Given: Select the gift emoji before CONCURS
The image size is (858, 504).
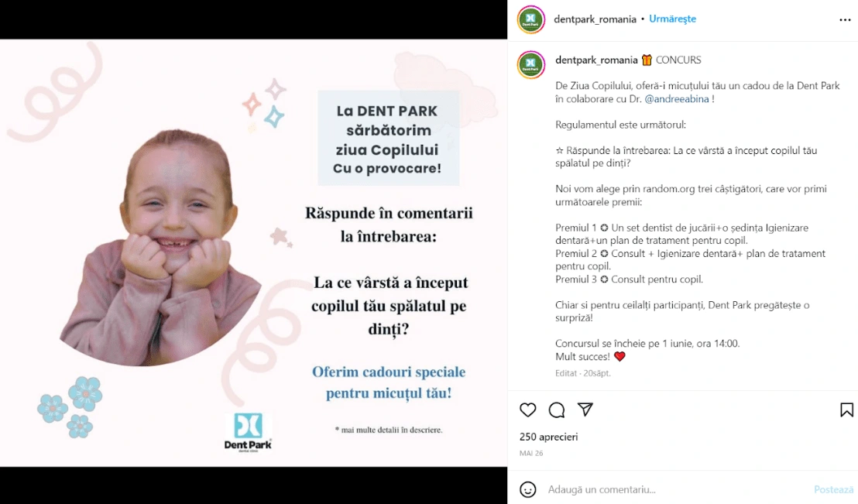Looking at the screenshot, I should tap(647, 60).
